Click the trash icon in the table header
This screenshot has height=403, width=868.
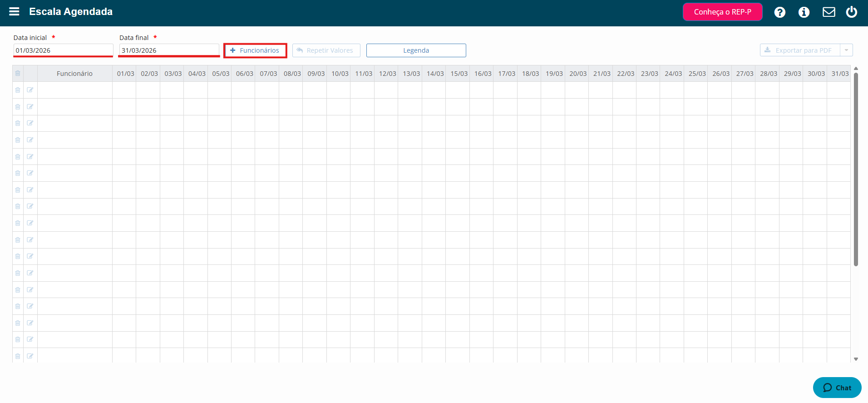[x=18, y=73]
